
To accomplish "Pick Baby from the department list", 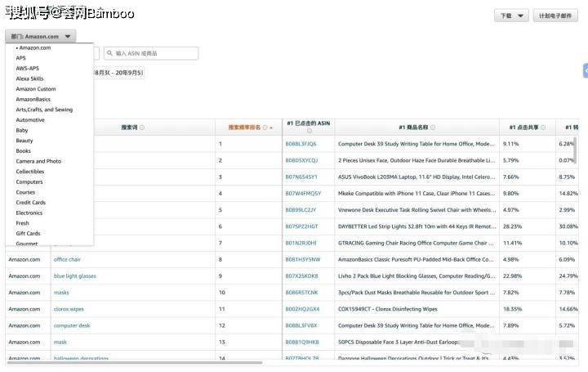I will 22,130.
